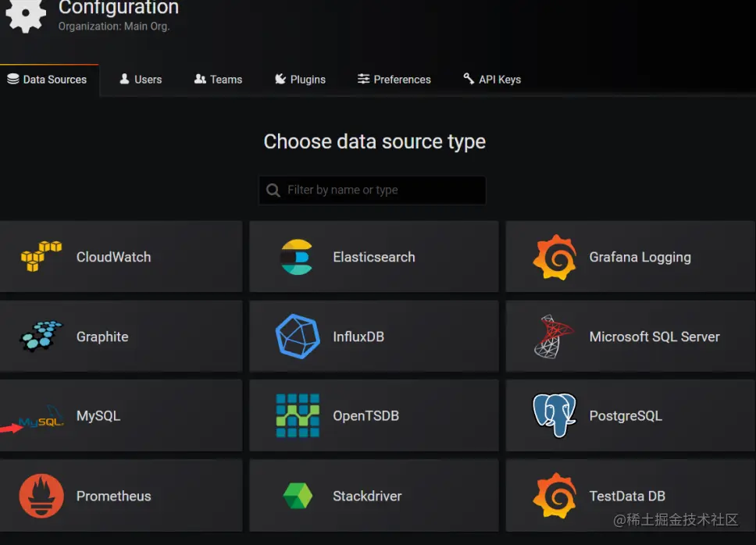
Task: Click the TestData DB Grafana icon
Action: pos(555,496)
